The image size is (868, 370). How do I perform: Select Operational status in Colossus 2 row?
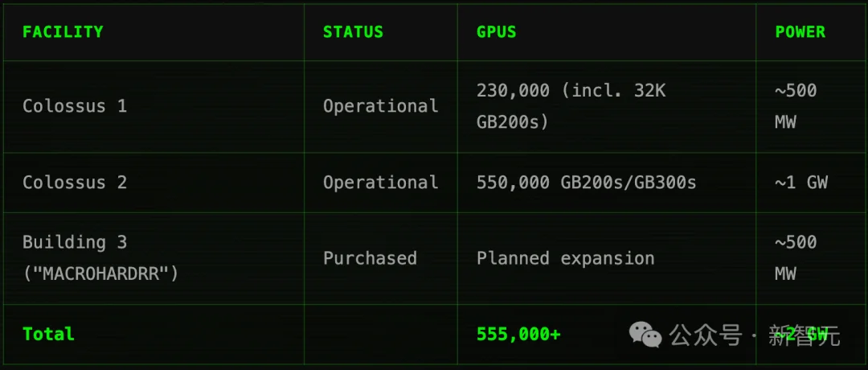pyautogui.click(x=380, y=182)
